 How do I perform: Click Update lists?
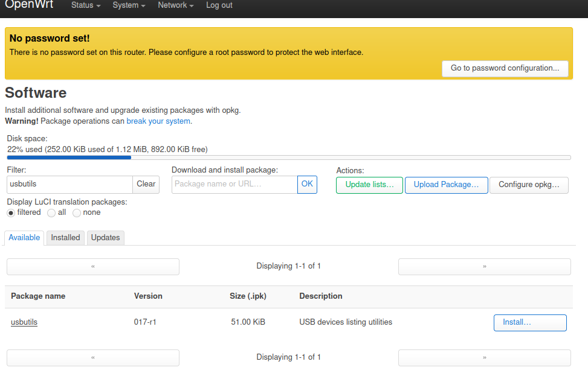tap(369, 185)
